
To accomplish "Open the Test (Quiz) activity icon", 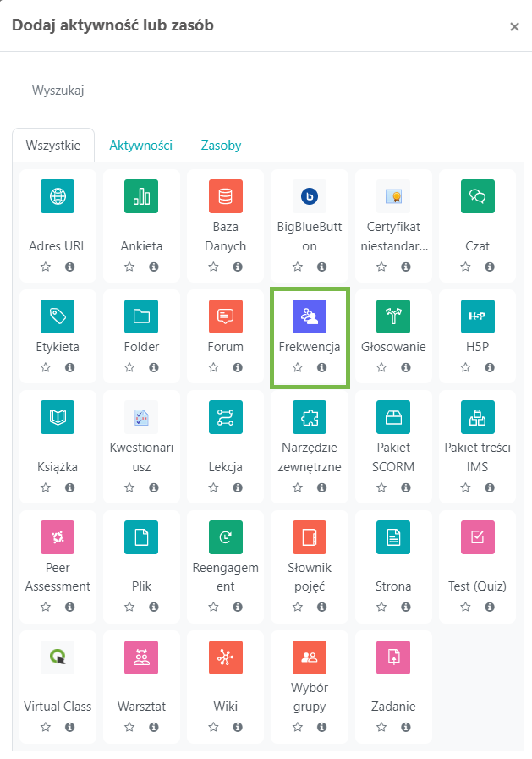I will [x=477, y=536].
